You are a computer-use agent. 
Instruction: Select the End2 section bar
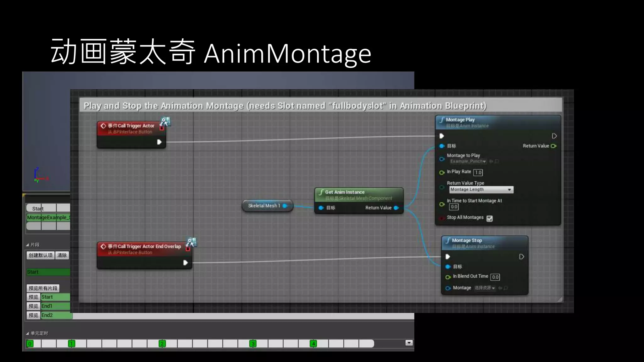click(57, 315)
